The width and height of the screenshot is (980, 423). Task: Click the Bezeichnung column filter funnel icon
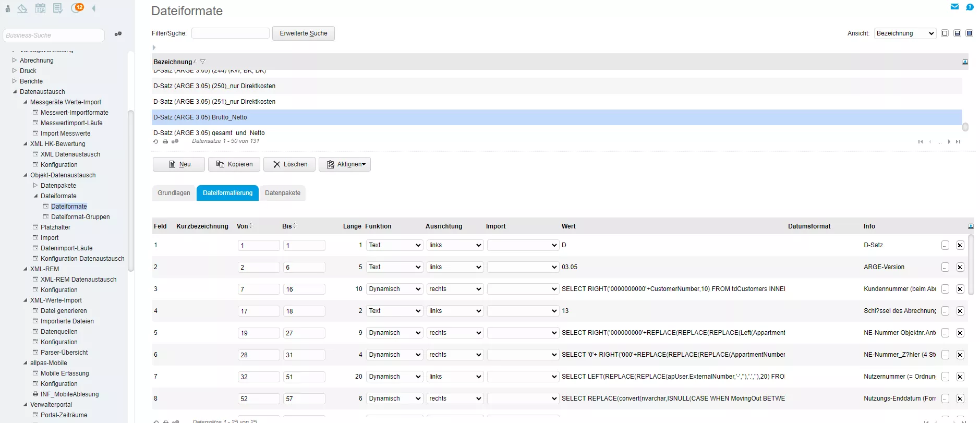(x=203, y=62)
